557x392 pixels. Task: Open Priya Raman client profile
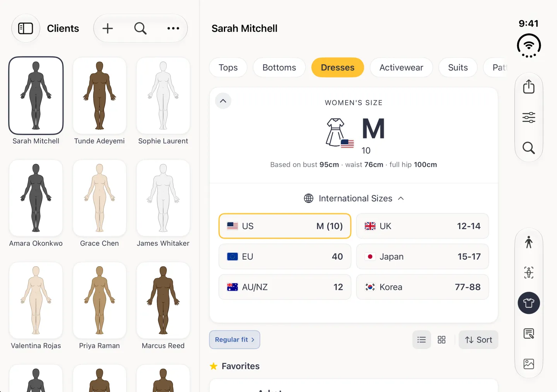point(99,300)
